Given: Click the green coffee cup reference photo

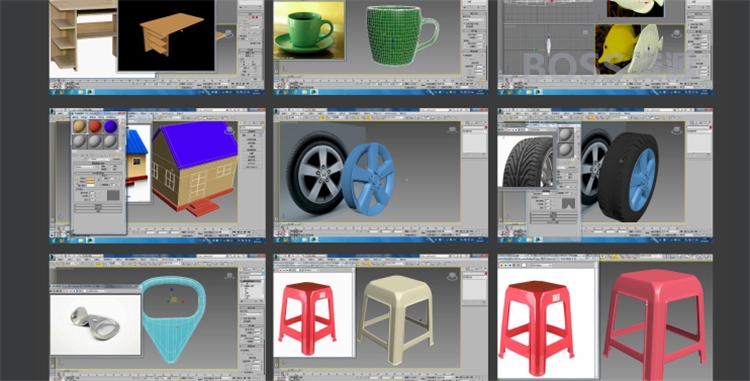Looking at the screenshot, I should (309, 30).
